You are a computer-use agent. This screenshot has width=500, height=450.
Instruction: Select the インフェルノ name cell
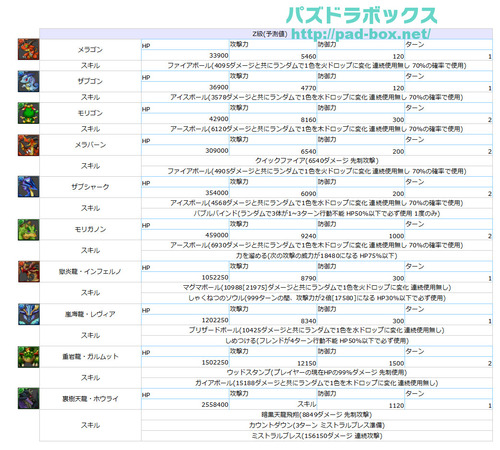(x=90, y=272)
